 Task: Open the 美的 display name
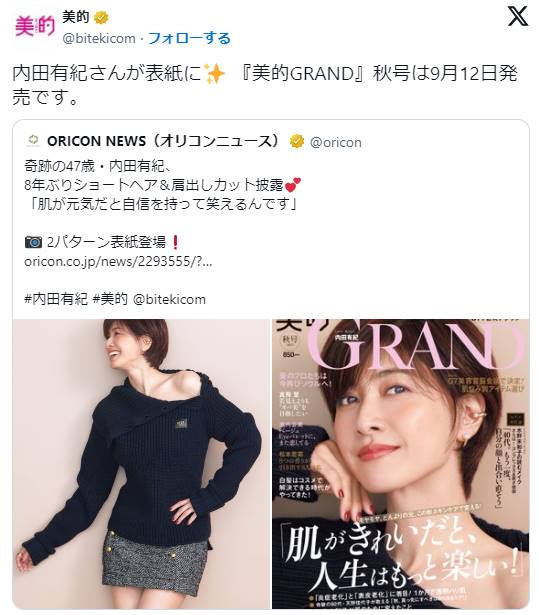pyautogui.click(x=76, y=17)
